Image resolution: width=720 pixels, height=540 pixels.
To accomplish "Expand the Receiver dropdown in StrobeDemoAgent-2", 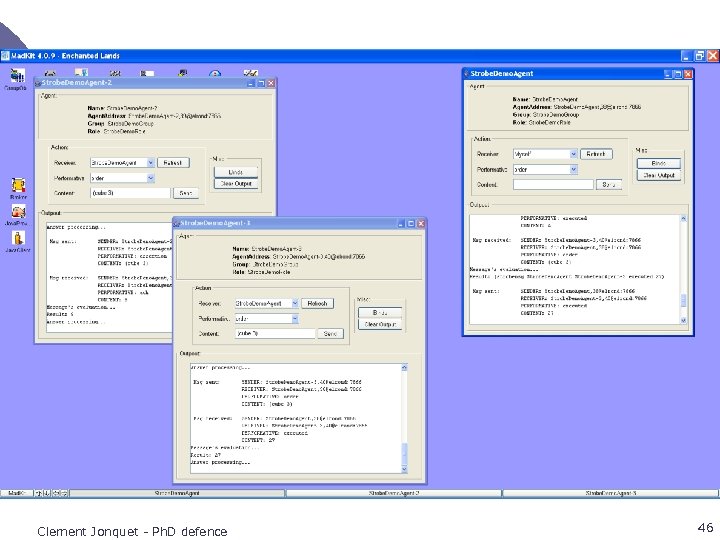I will [151, 163].
